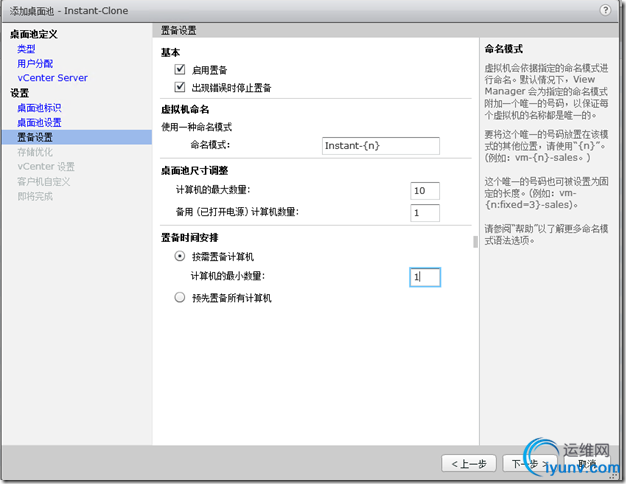Screen dimensions: 626x484
Task: Click the 取消 cancel button
Action: click(x=587, y=464)
